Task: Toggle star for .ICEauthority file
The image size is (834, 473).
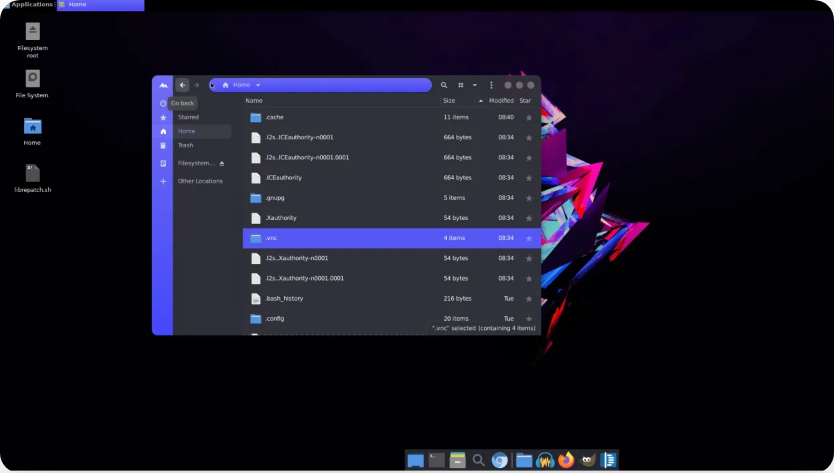Action: (529, 178)
